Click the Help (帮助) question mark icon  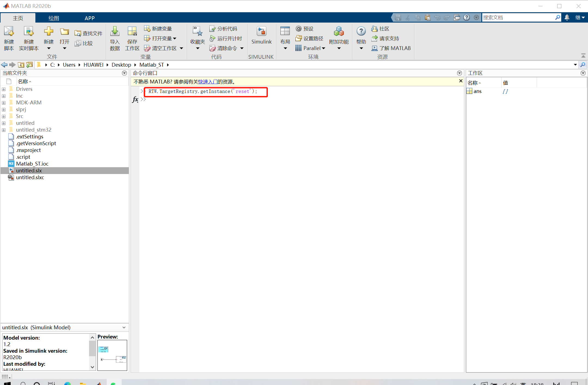361,32
